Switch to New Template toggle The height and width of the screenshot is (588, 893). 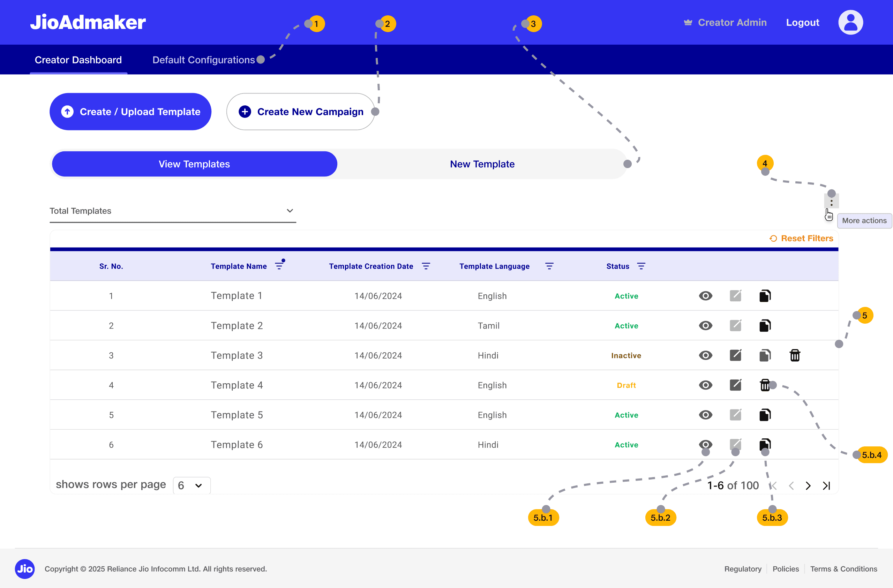482,164
